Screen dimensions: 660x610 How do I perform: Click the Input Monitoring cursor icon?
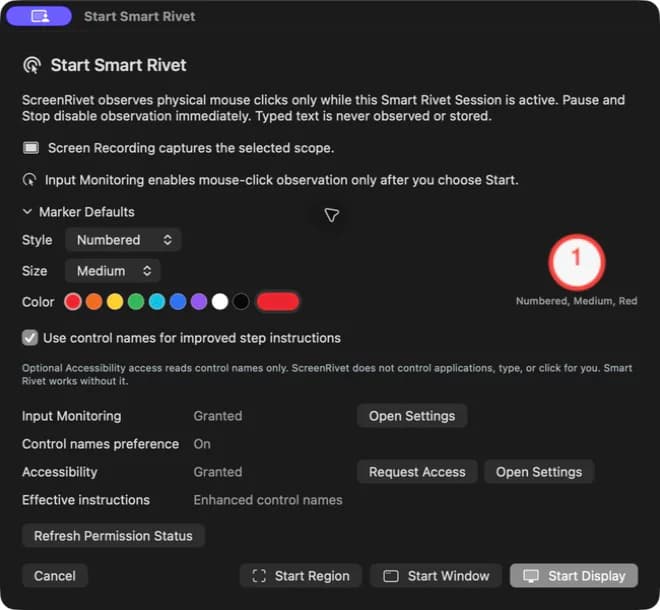tap(29, 180)
